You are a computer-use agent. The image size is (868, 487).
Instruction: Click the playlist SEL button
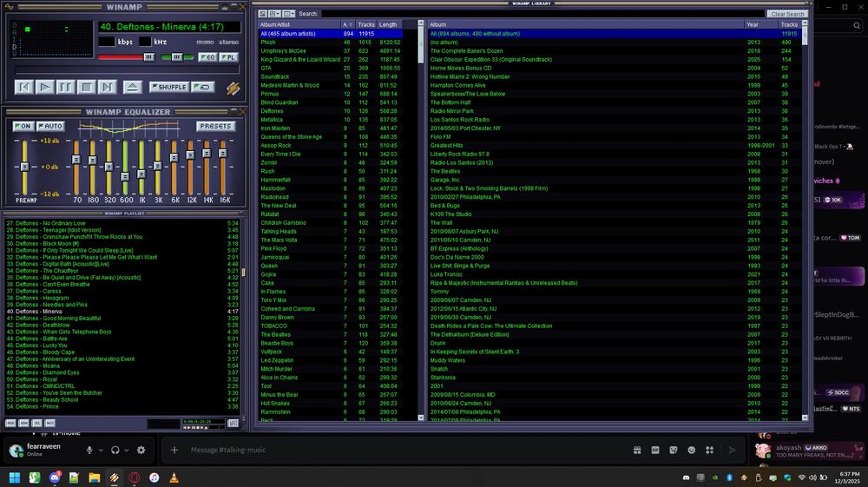coord(37,423)
